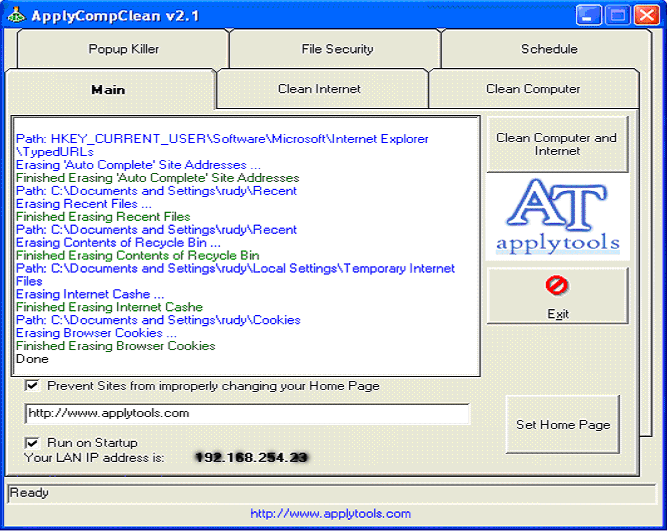Minimize the ApplyCompClean window
Viewport: 667px width, 531px height.
pyautogui.click(x=590, y=14)
